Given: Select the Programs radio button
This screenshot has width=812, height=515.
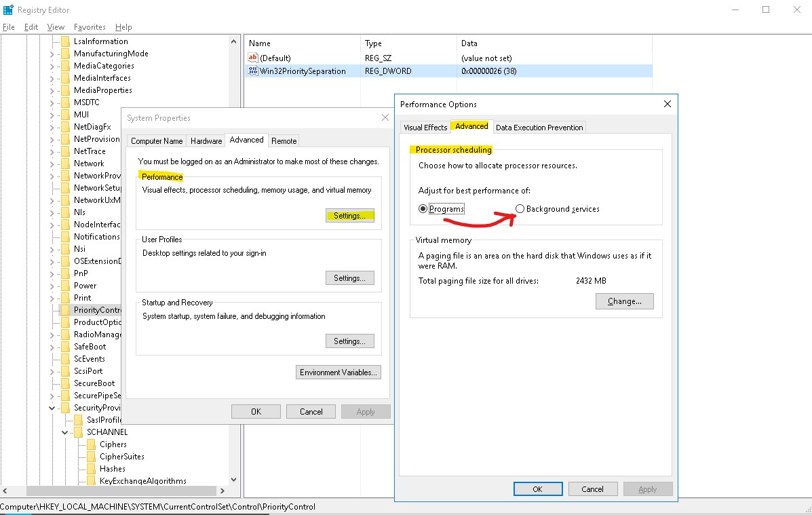Looking at the screenshot, I should pos(423,209).
